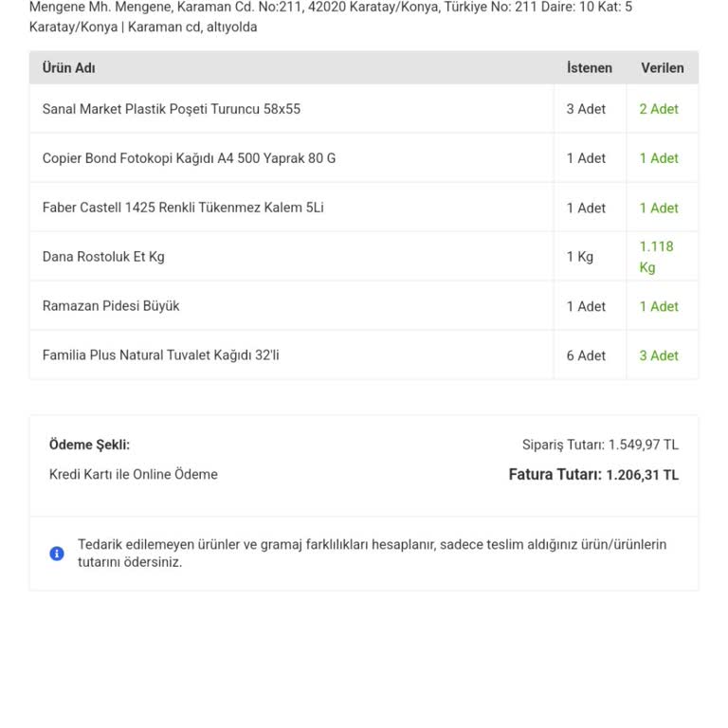Viewport: 728px width, 728px height.
Task: Click the Ürün Adı column header
Action: click(x=69, y=68)
